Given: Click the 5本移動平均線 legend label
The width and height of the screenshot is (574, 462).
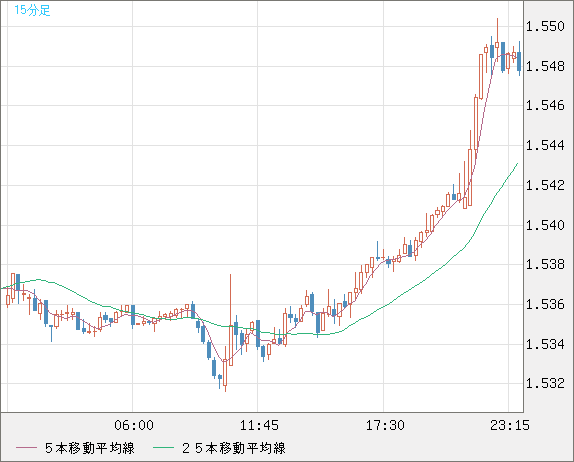Looking at the screenshot, I should click(x=90, y=448).
